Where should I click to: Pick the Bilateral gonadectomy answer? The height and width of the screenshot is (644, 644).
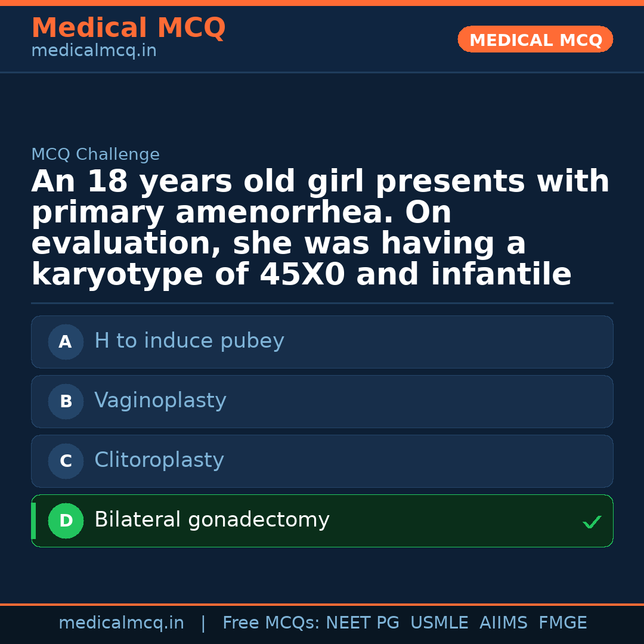tap(212, 520)
